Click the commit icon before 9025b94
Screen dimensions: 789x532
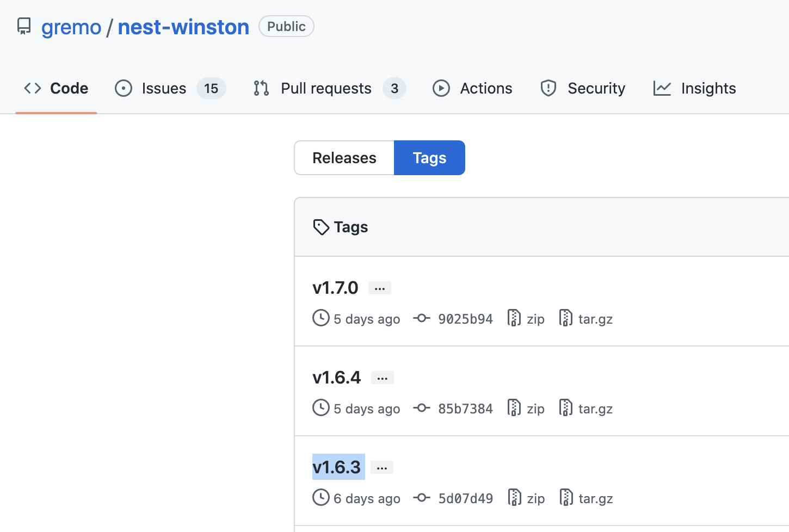click(422, 318)
